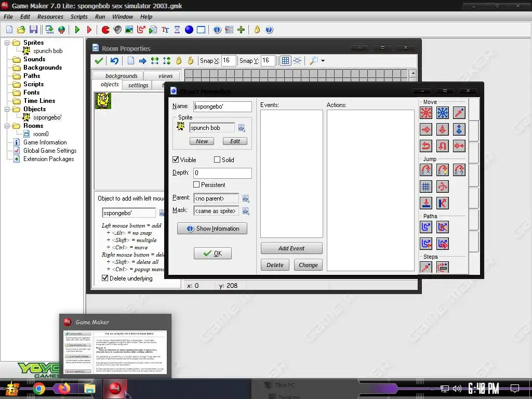Create a font with Tt icon

click(x=165, y=30)
